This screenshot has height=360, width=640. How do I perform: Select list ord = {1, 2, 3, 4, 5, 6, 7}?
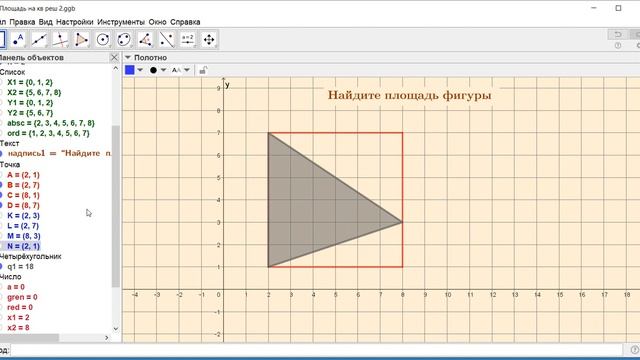click(x=48, y=133)
